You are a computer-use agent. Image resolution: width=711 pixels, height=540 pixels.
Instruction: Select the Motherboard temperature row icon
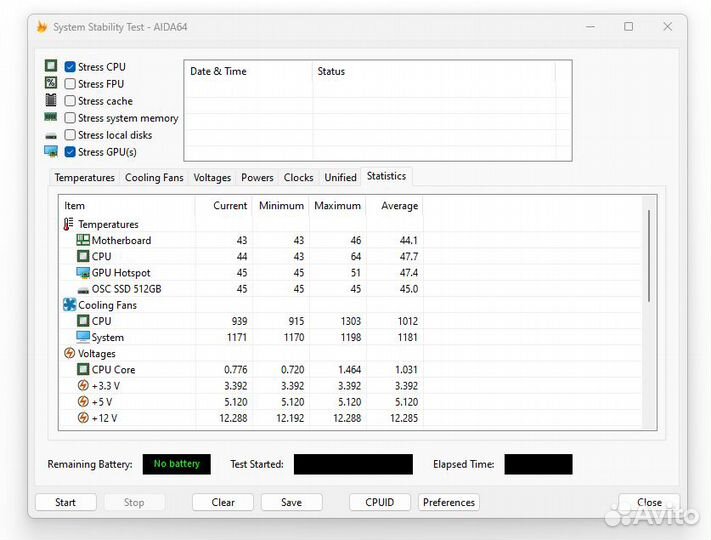coord(83,240)
